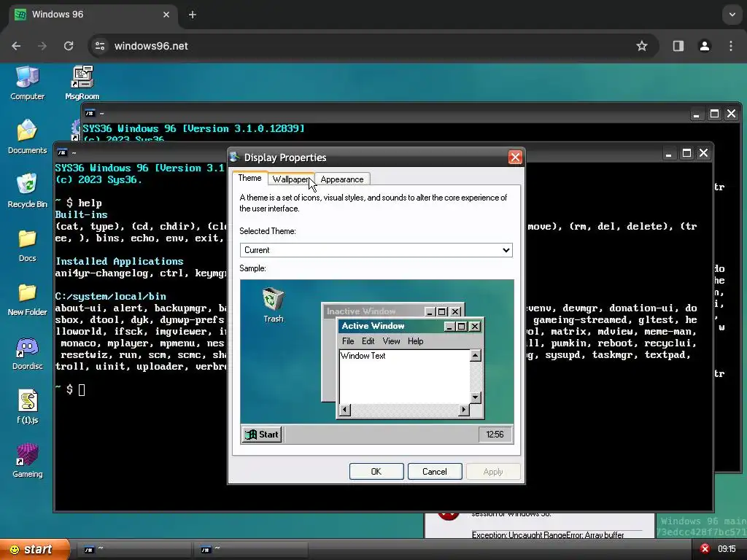Image resolution: width=747 pixels, height=560 pixels.
Task: Close the Display Properties dialog
Action: [x=515, y=157]
